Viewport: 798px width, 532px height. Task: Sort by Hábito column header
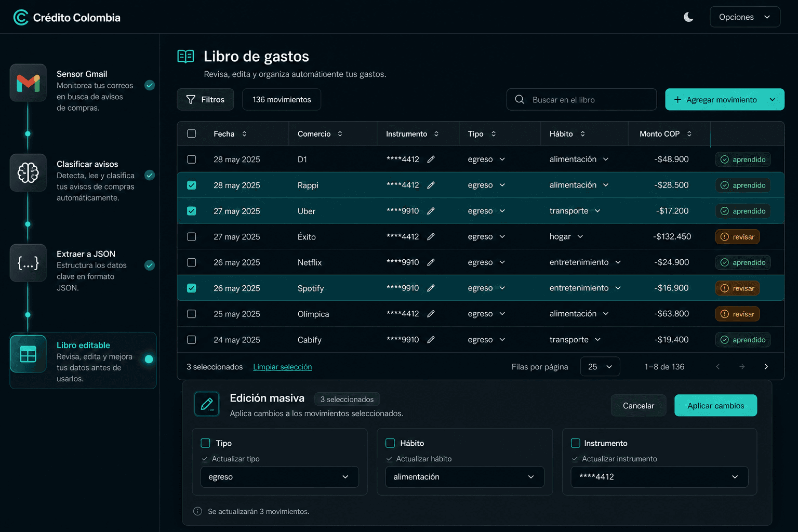[567, 134]
